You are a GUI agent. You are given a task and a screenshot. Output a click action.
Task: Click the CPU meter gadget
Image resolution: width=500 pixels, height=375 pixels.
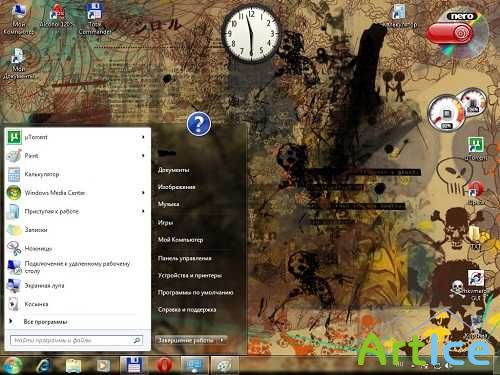(x=447, y=113)
